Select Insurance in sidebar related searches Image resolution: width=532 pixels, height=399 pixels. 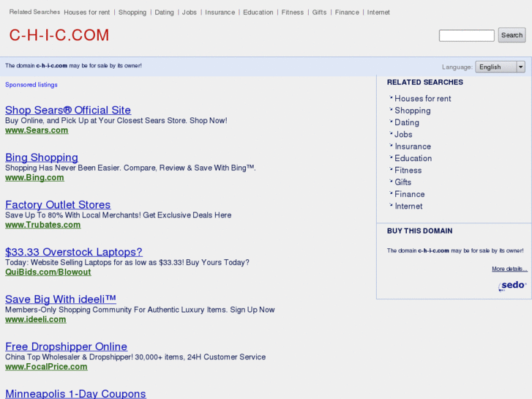[x=413, y=146]
